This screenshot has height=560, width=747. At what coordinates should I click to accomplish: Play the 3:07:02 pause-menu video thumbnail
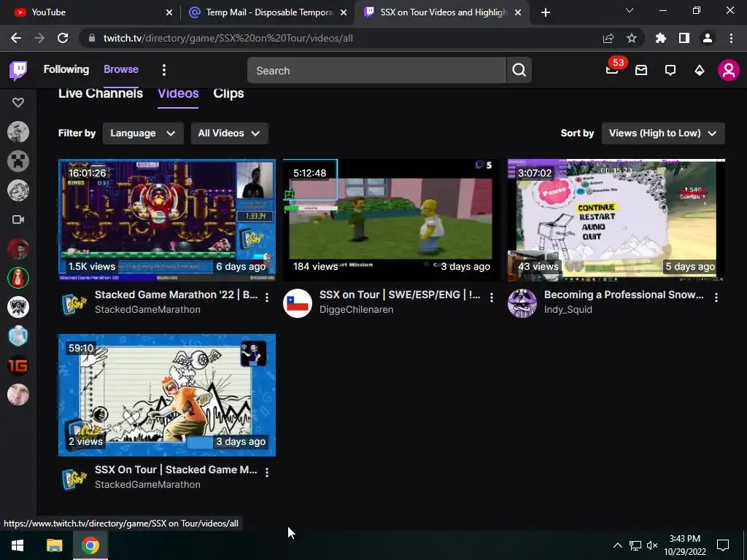click(616, 220)
